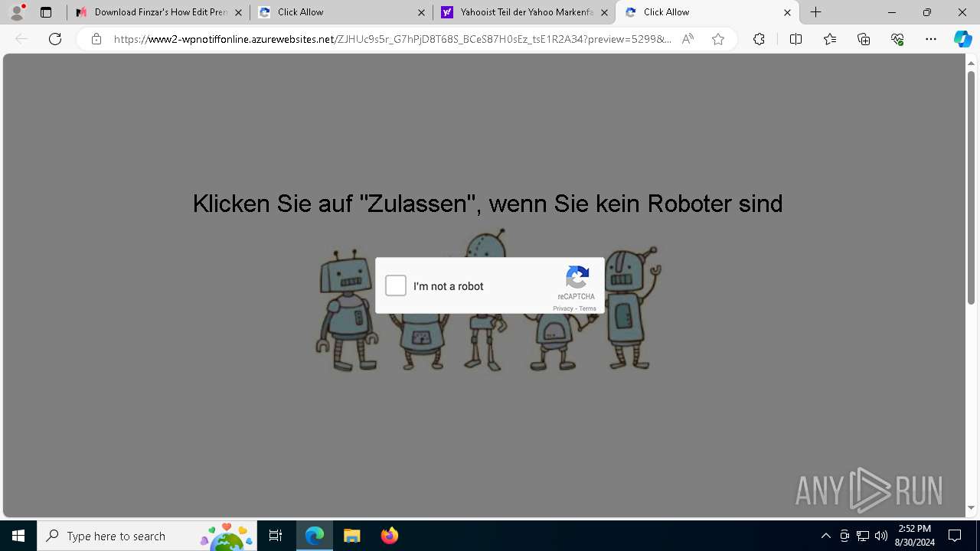Enable split screen view
This screenshot has width=980, height=551.
[795, 39]
